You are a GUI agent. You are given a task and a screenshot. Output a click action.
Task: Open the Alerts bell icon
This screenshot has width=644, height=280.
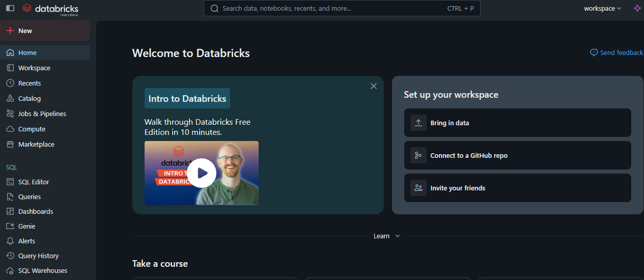click(x=10, y=241)
